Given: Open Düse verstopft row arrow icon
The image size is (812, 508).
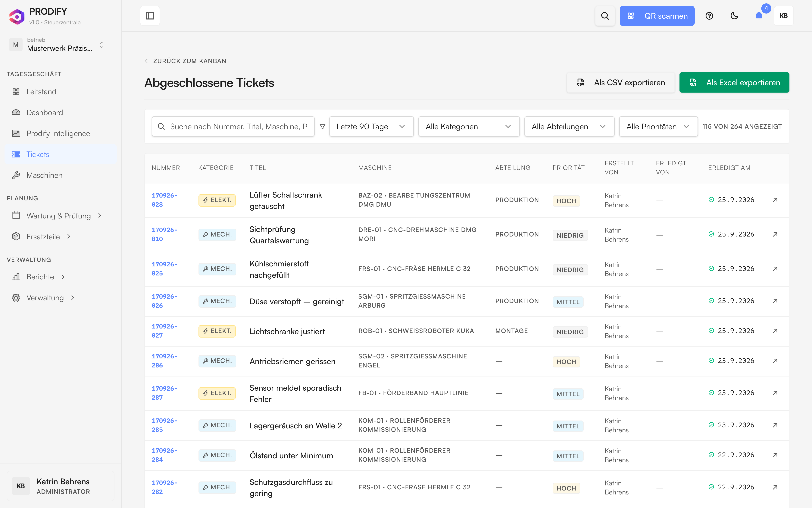Looking at the screenshot, I should pos(775,301).
